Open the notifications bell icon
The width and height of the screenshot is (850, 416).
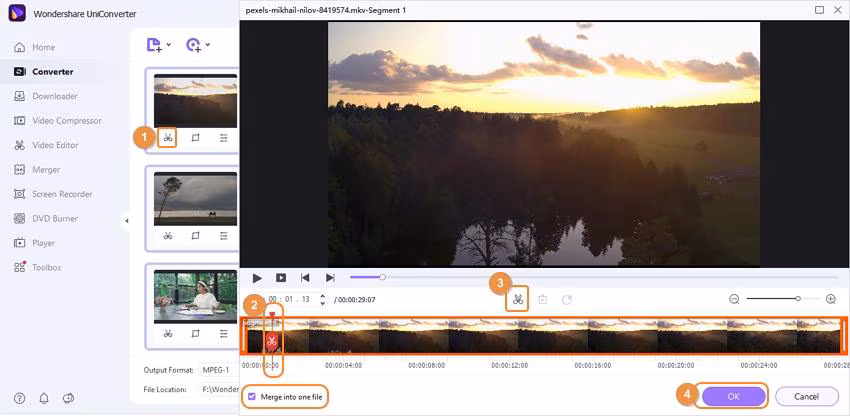point(44,399)
